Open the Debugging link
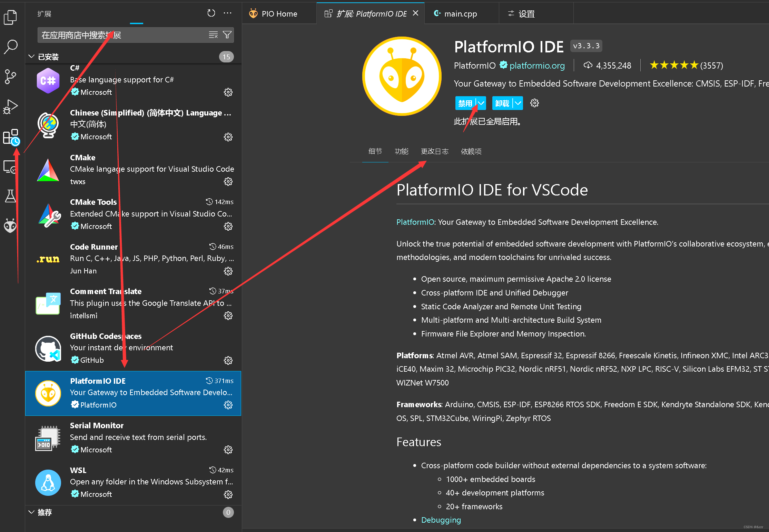 pyautogui.click(x=441, y=520)
